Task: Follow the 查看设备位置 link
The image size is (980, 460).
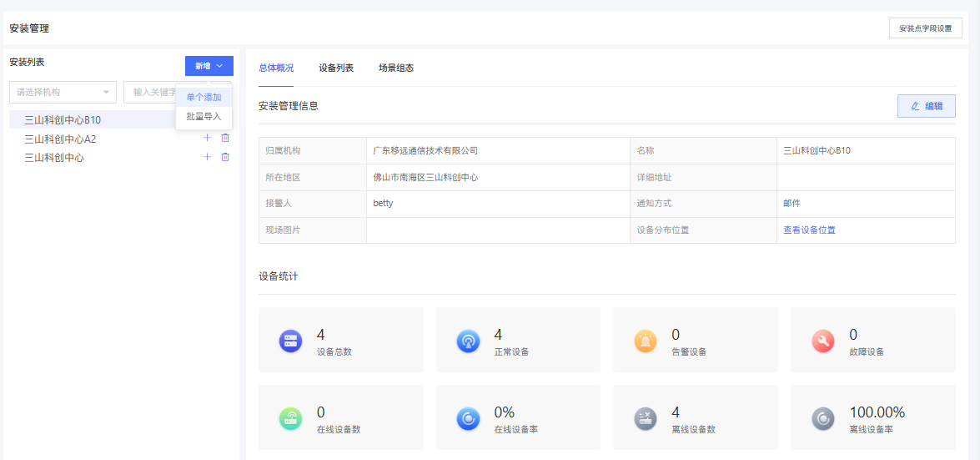Action: (809, 230)
